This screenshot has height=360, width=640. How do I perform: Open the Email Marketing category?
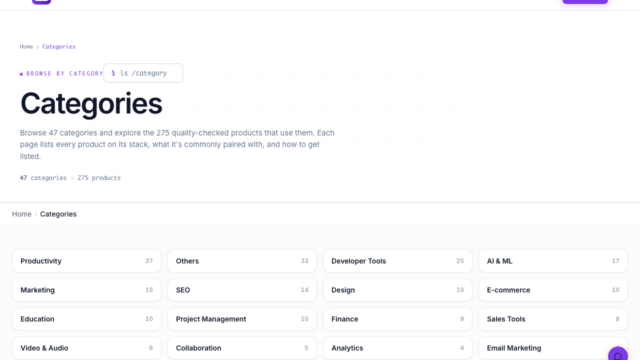tap(553, 348)
